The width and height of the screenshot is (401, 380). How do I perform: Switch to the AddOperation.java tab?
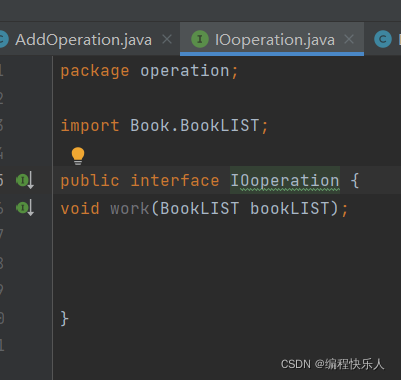pyautogui.click(x=83, y=40)
